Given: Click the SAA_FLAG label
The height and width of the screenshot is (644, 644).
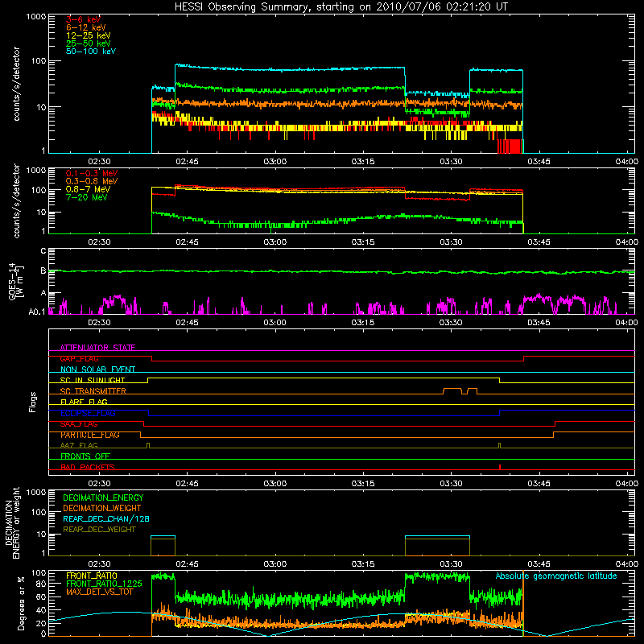Looking at the screenshot, I should point(79,424).
